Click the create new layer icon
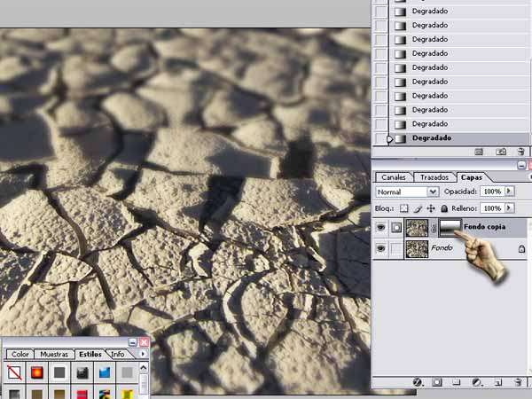 [498, 382]
